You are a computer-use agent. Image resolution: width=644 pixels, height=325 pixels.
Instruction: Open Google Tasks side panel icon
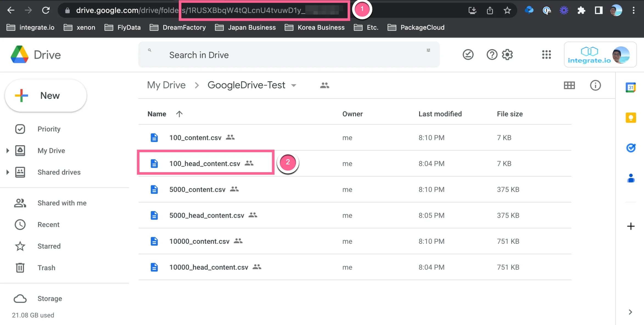point(631,148)
